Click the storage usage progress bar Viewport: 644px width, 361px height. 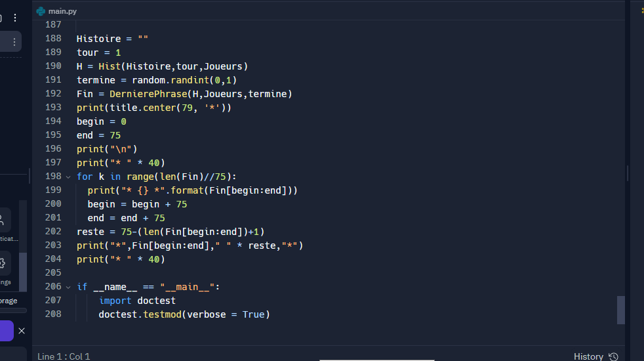tap(13, 310)
